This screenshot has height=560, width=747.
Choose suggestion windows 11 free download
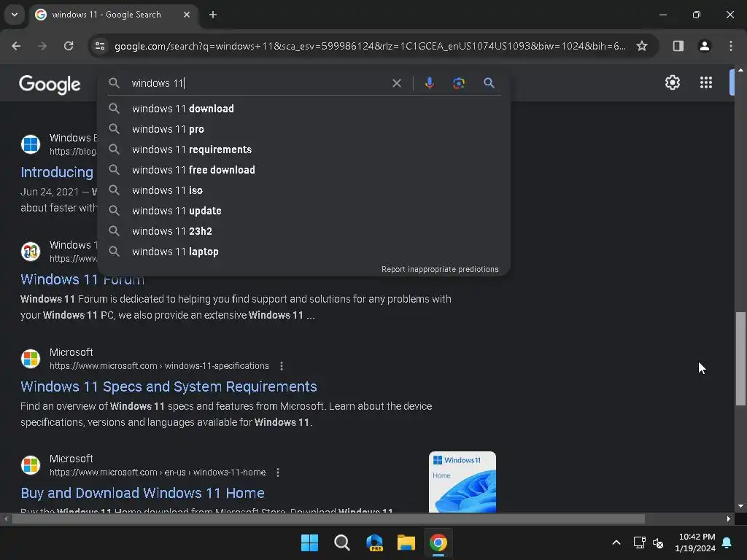click(x=304, y=170)
